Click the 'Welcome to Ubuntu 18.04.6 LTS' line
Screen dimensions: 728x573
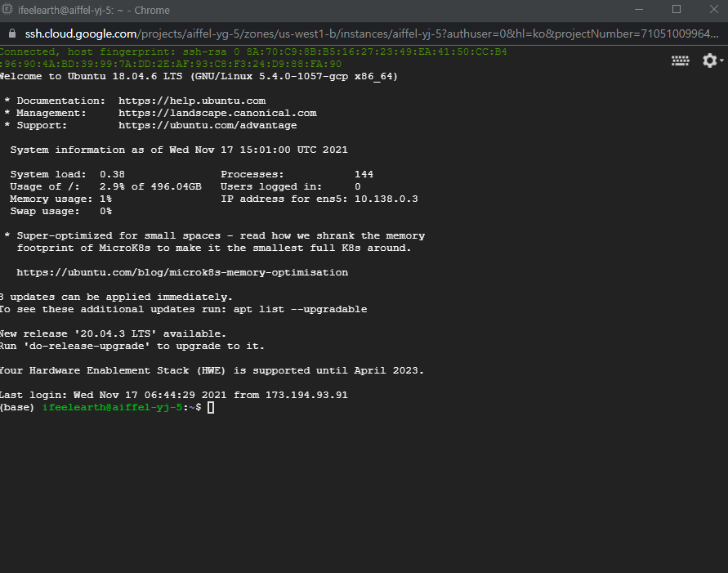pos(199,76)
